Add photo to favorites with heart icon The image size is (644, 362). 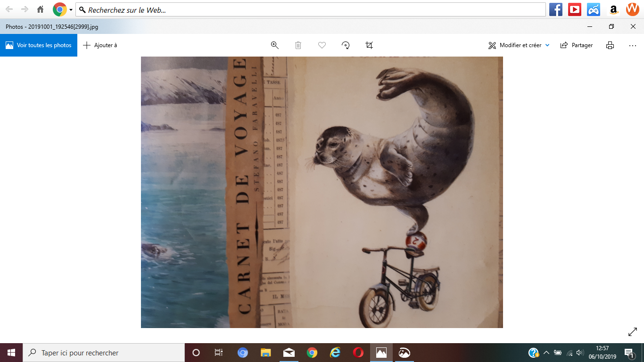coord(322,45)
